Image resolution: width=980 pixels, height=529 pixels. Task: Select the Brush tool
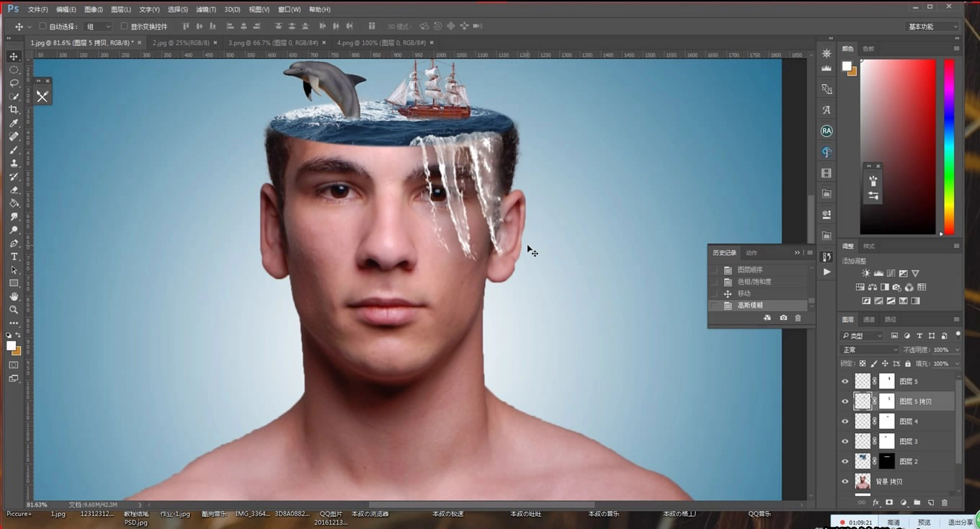pyautogui.click(x=14, y=150)
